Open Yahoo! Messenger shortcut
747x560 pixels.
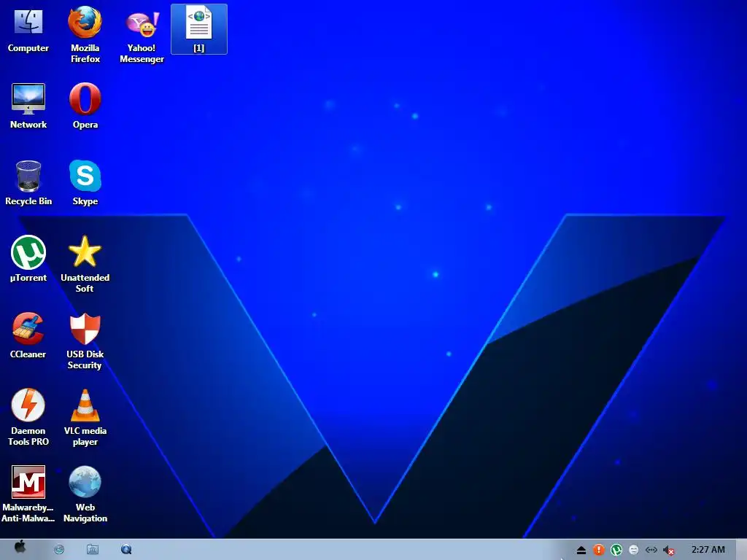[142, 34]
